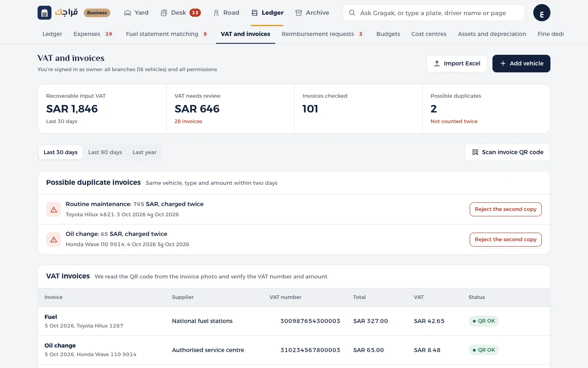
Task: Click the warning icon for Routine maintenance
Action: (x=53, y=209)
